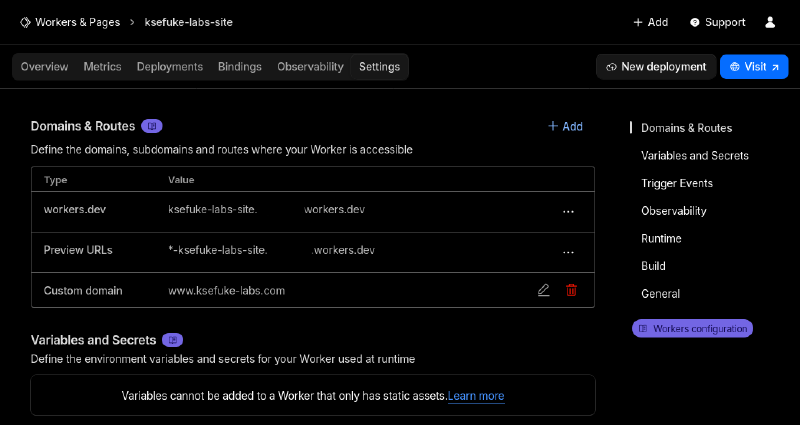The height and width of the screenshot is (425, 800).
Task: Go to Workers & Pages breadcrumb
Action: click(78, 22)
